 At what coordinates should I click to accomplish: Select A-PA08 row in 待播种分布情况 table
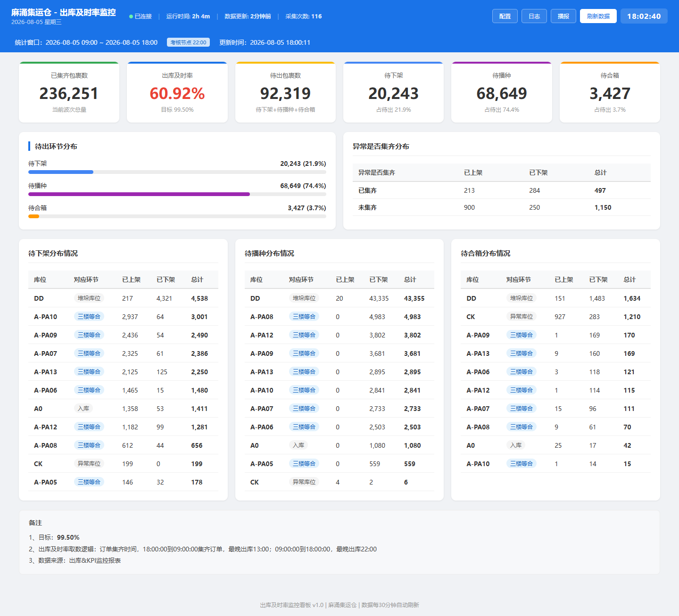pyautogui.click(x=339, y=317)
